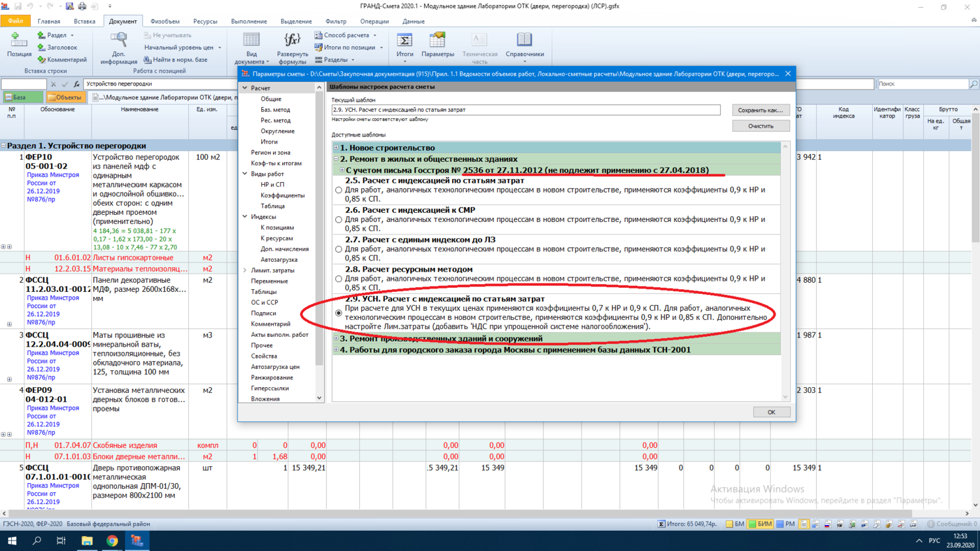Select radio 2.8 Расчет ресурсным методом
This screenshot has height=551, width=980.
[x=338, y=279]
